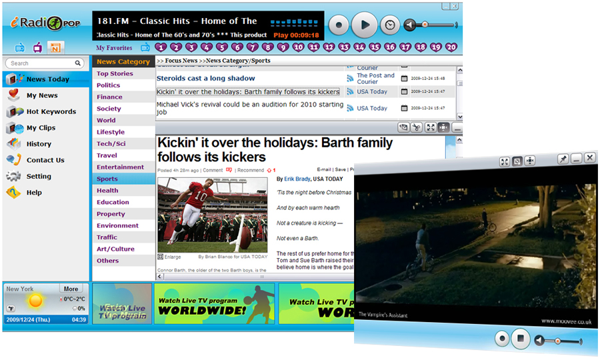Select Finance news category
Screen dimensions: 600x364
[x=123, y=97]
